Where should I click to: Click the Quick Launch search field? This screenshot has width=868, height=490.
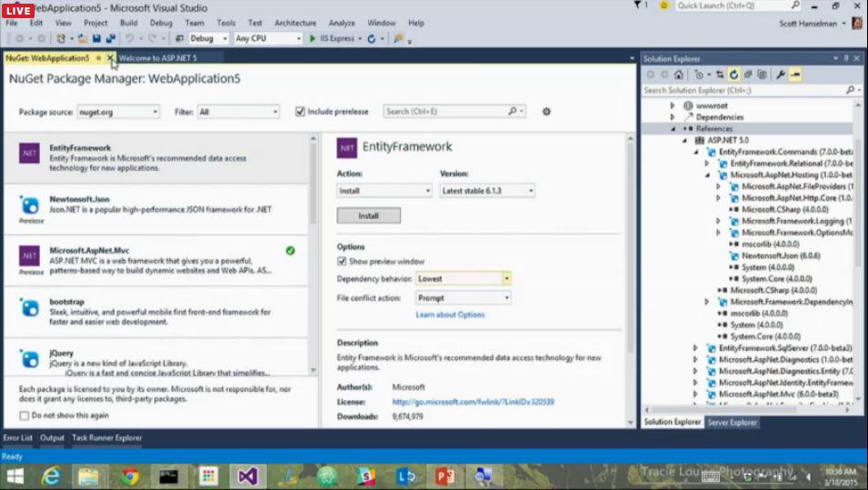[738, 5]
